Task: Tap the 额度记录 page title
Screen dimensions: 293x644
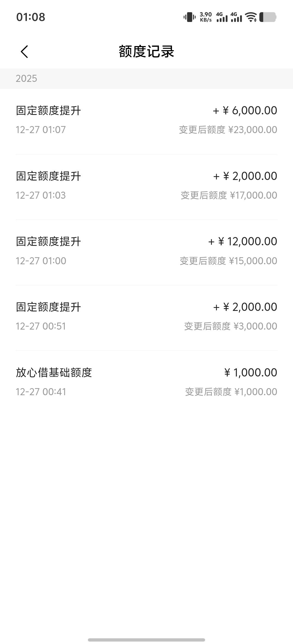Action: 146,51
